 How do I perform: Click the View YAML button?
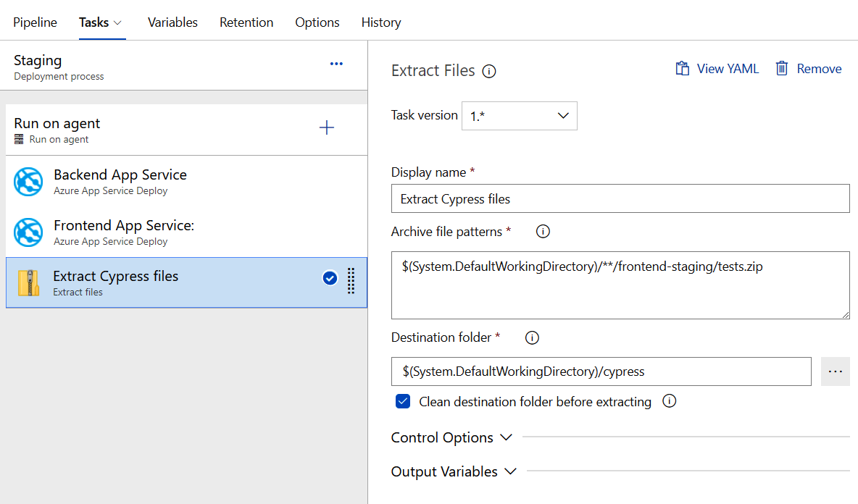tap(717, 69)
